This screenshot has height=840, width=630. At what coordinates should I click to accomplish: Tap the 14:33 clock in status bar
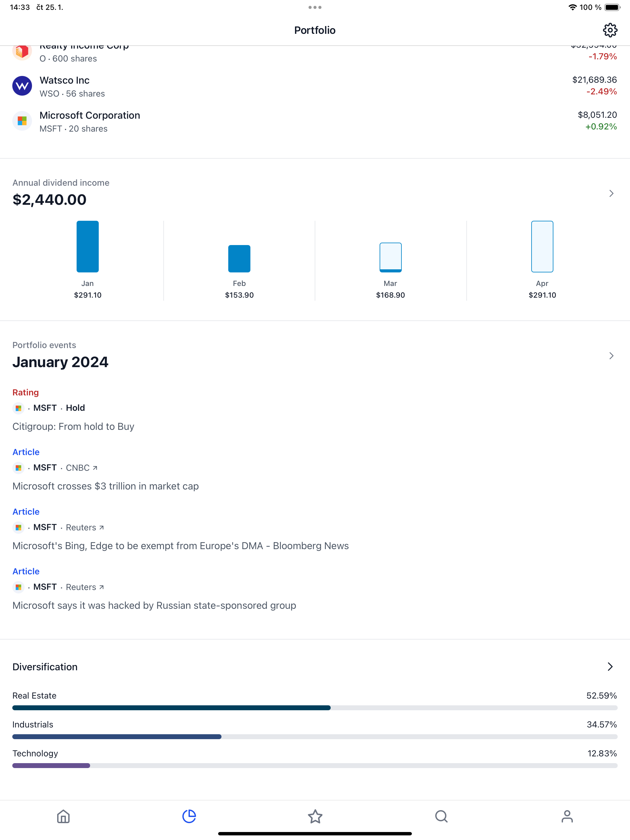pyautogui.click(x=20, y=7)
